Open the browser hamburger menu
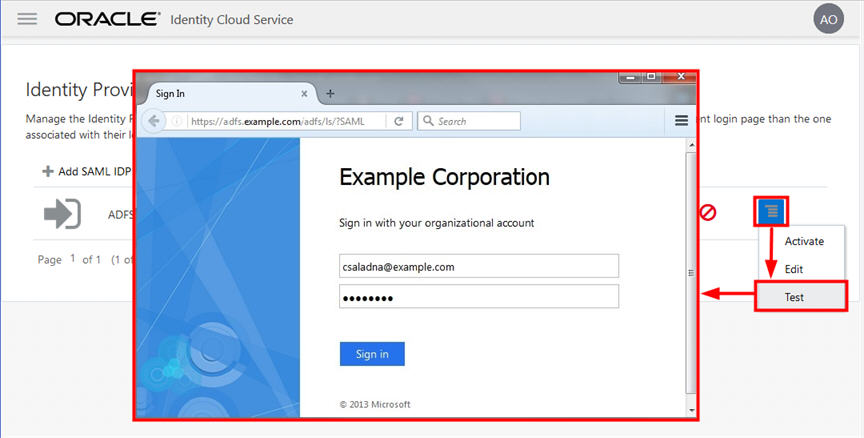Viewport: 864px width, 438px height. click(681, 121)
